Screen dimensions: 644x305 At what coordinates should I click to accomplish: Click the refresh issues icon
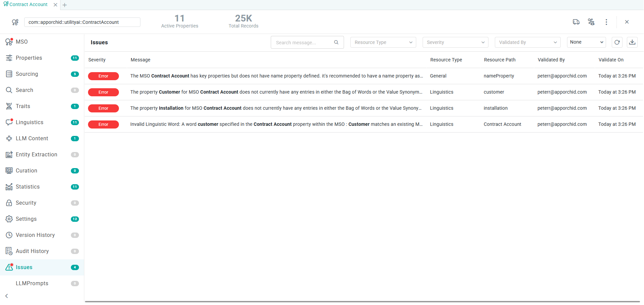[x=617, y=42]
